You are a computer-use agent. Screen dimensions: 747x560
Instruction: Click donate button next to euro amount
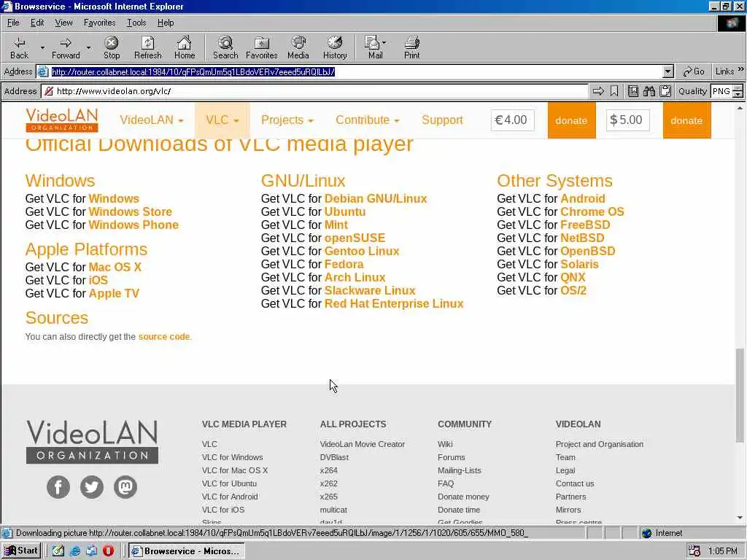click(x=571, y=120)
